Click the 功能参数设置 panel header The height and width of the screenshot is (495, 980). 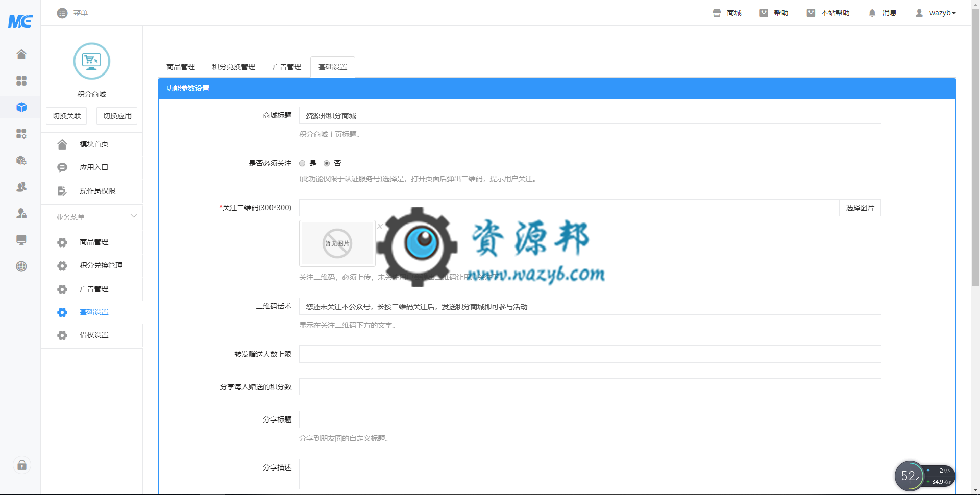pos(557,88)
